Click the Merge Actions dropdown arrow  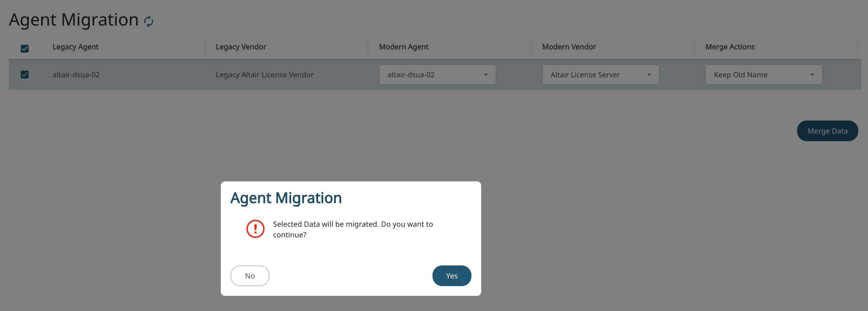(x=812, y=75)
